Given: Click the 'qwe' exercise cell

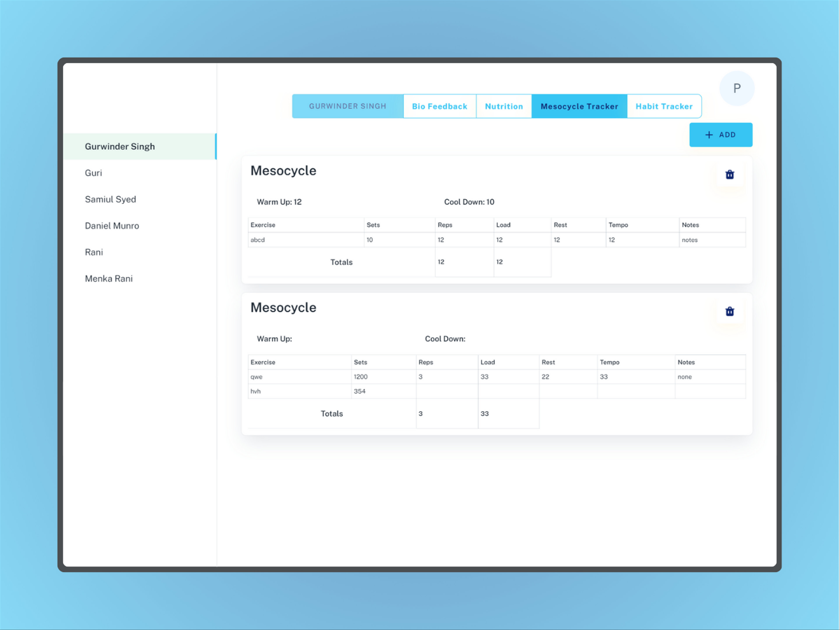Looking at the screenshot, I should [300, 377].
